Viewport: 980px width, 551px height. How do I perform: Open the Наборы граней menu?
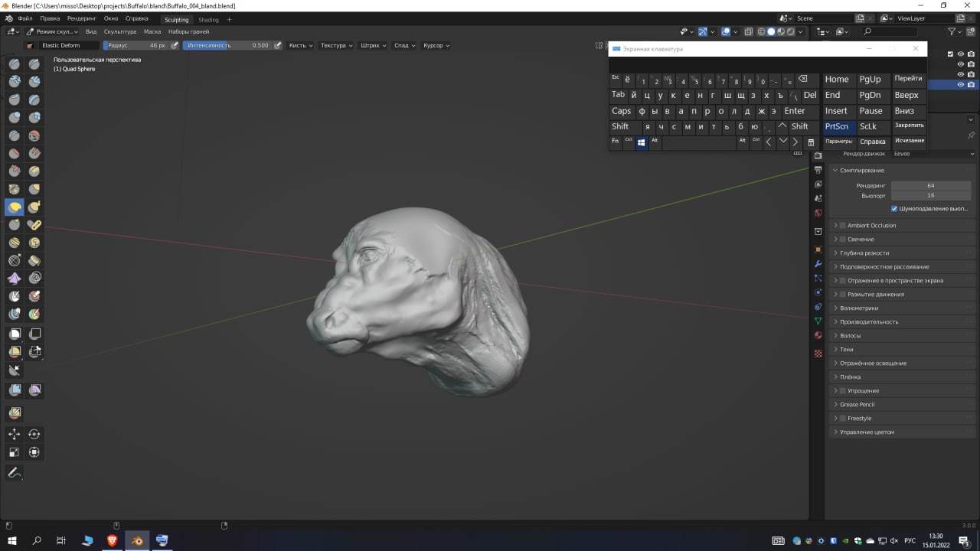pyautogui.click(x=188, y=31)
